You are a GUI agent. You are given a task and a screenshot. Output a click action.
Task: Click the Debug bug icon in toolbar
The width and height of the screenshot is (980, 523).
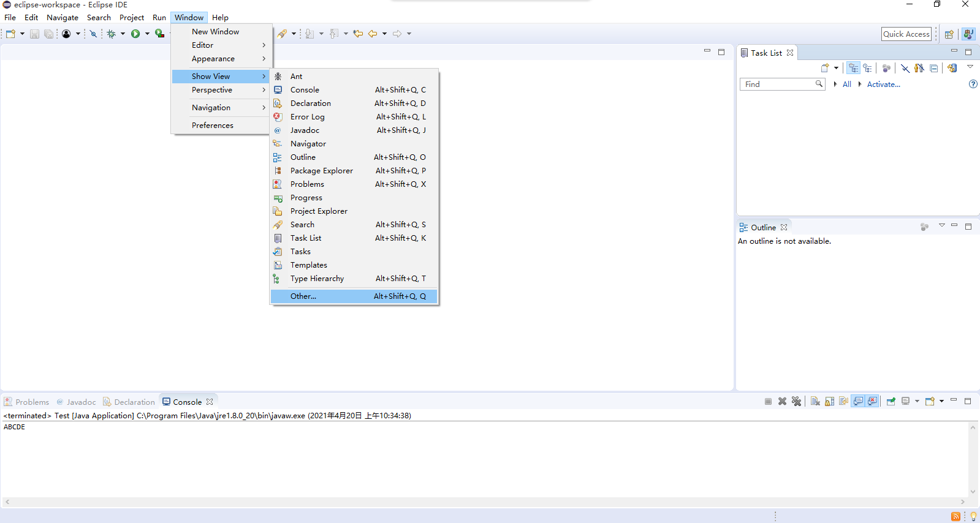pos(111,34)
